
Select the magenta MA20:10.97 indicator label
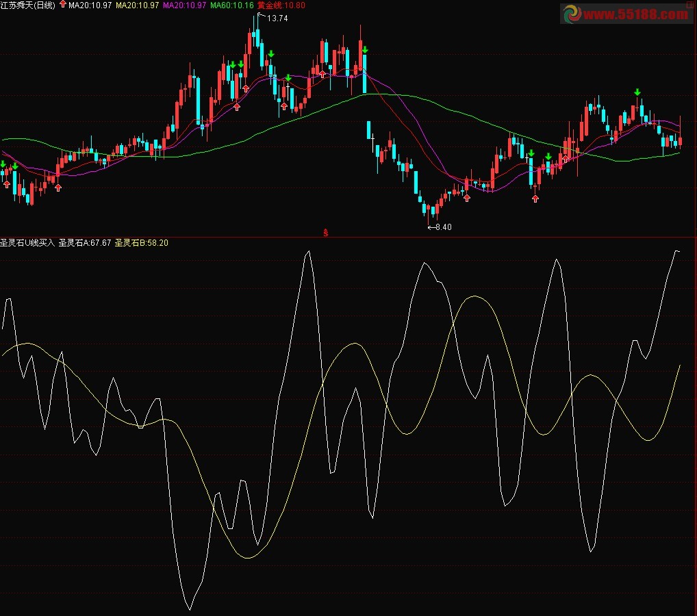(x=184, y=5)
